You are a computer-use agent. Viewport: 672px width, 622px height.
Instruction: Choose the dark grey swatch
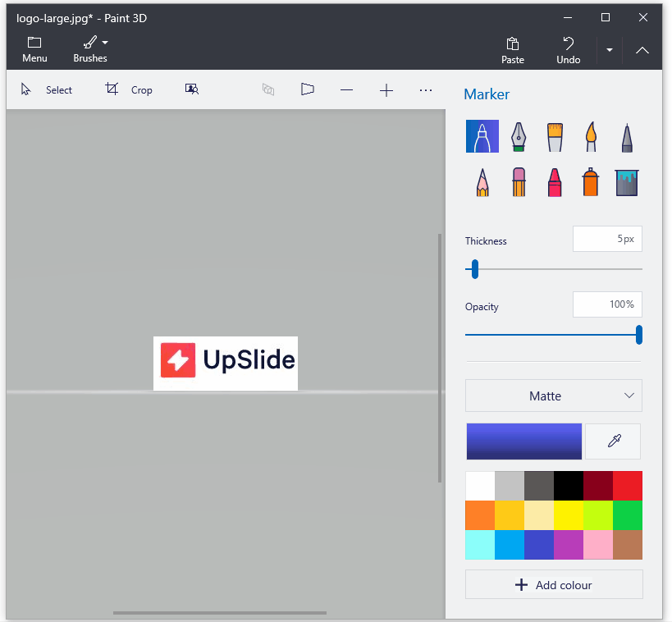pos(539,486)
